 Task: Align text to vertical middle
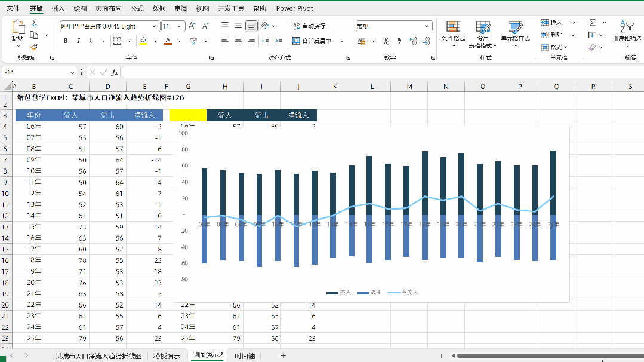[x=238, y=26]
